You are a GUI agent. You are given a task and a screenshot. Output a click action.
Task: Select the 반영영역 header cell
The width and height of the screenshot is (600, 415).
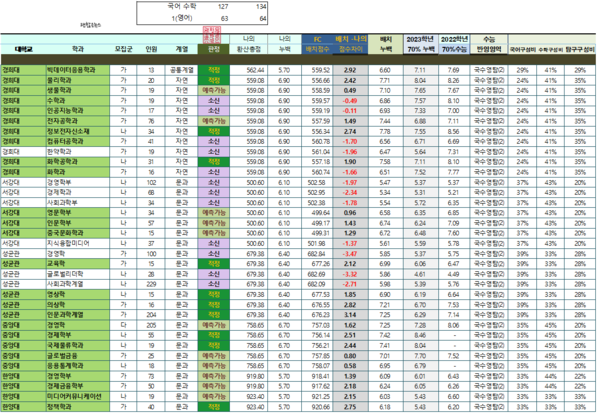pos(489,49)
